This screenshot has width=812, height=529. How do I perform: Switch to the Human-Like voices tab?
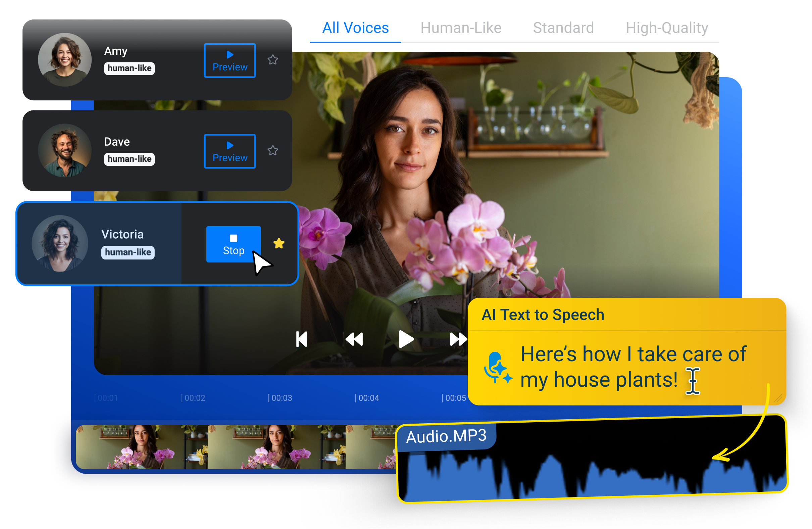coord(461,28)
